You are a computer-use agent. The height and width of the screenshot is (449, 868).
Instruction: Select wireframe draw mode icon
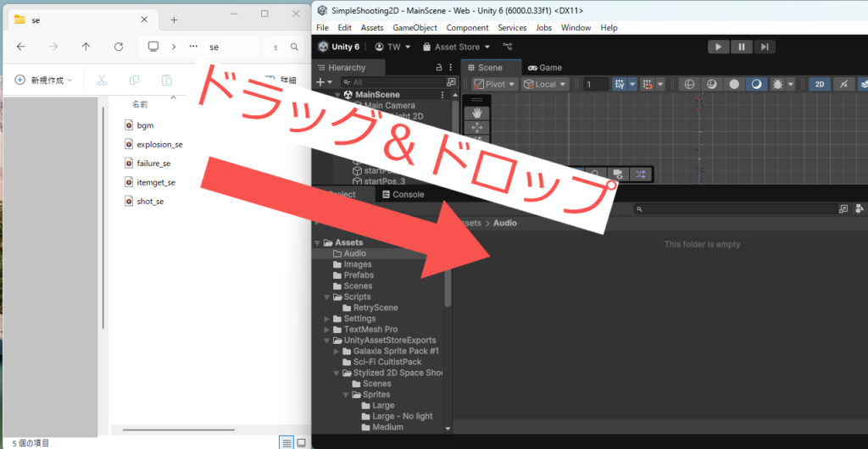click(689, 84)
